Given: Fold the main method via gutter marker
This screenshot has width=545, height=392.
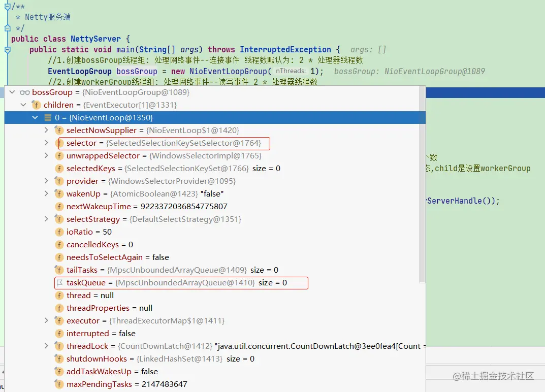Looking at the screenshot, I should [7, 50].
